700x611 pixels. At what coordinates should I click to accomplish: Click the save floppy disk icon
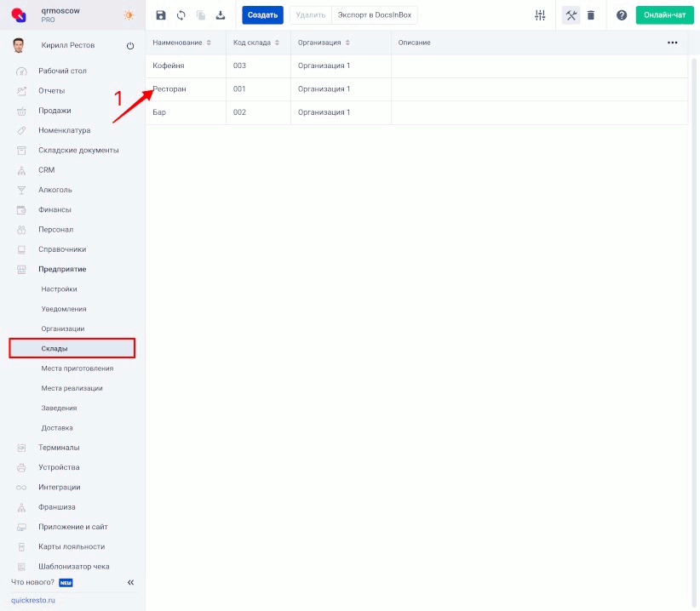[x=161, y=15]
